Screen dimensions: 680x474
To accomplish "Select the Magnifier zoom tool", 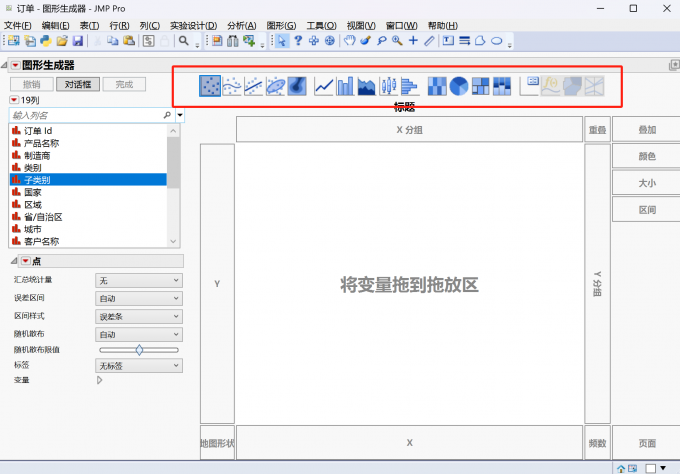I will (397, 41).
